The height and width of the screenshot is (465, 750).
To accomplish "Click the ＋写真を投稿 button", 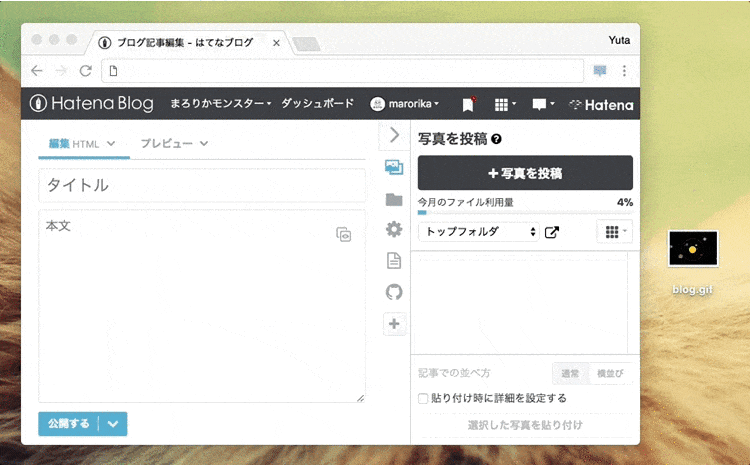I will coord(525,173).
